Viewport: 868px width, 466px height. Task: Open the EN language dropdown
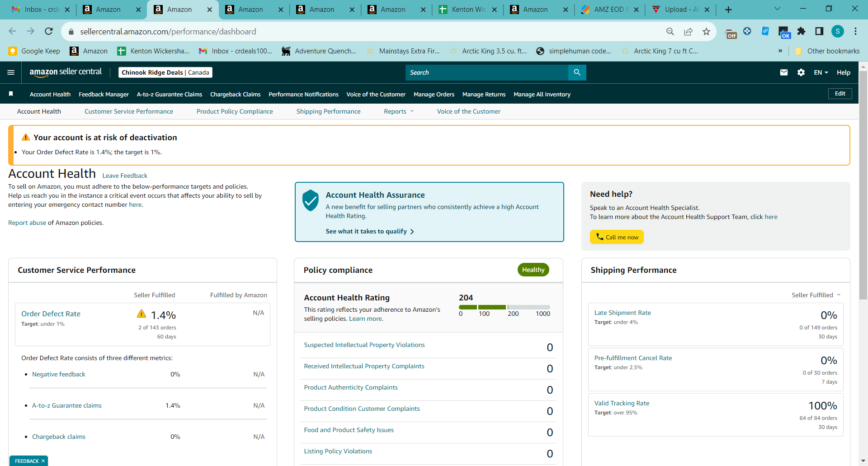[x=821, y=72]
